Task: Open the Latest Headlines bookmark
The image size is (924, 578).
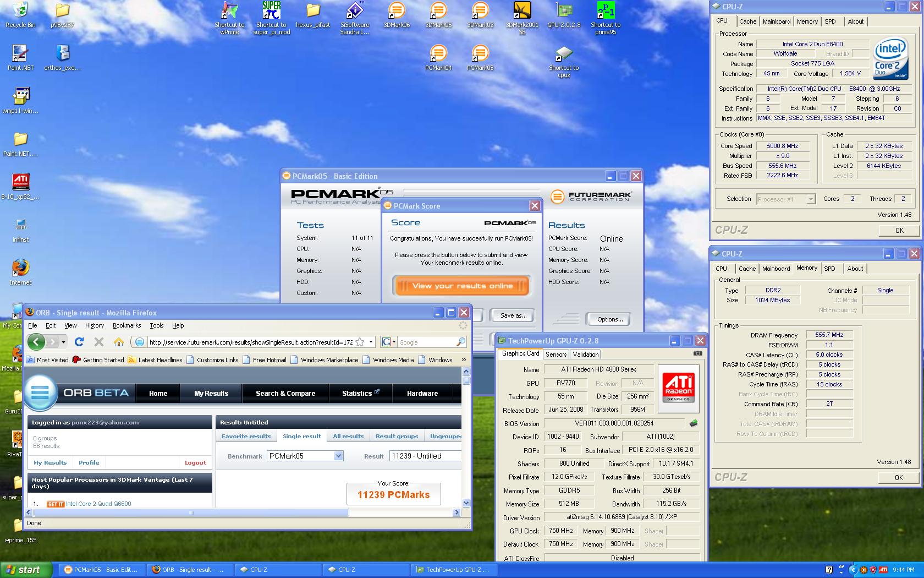Action: (155, 359)
